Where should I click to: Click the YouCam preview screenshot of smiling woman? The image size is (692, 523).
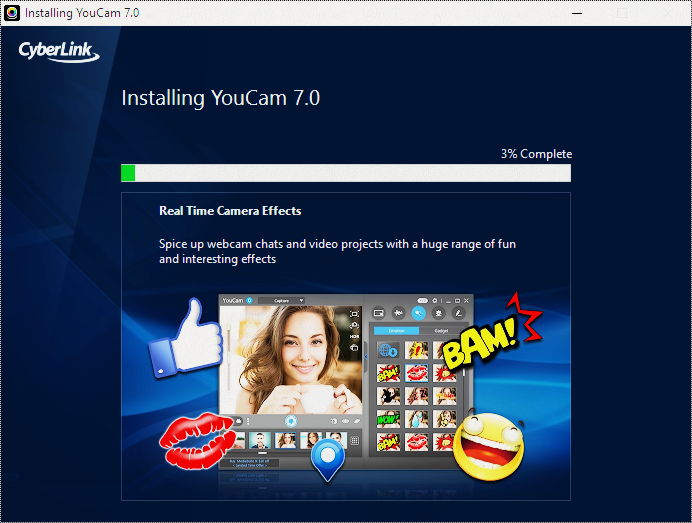[x=291, y=360]
